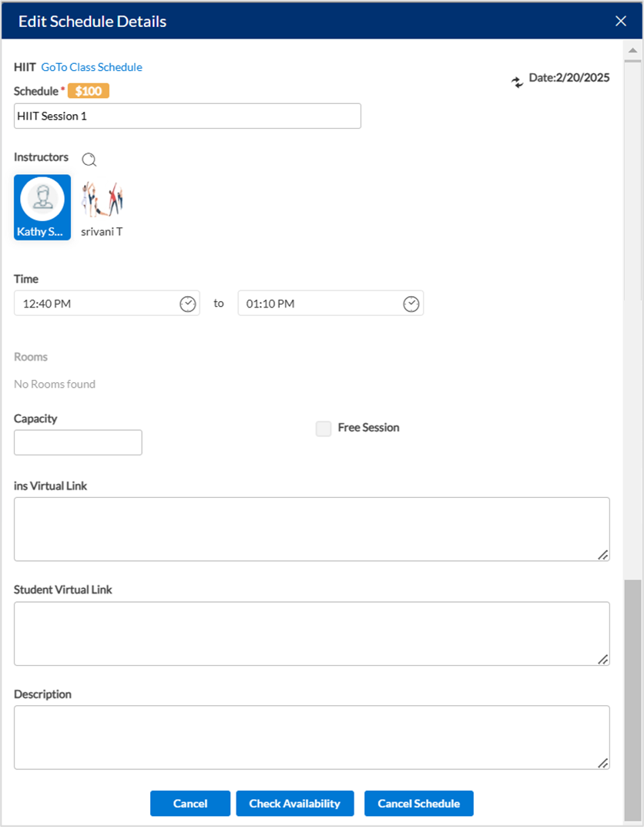Click the Cancel Schedule button

click(419, 803)
